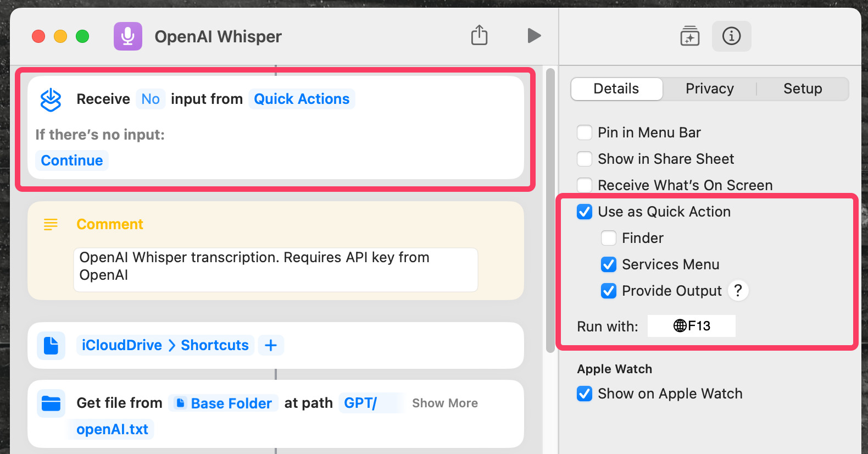The height and width of the screenshot is (454, 868).
Task: Open the Action Library panel icon
Action: click(689, 36)
